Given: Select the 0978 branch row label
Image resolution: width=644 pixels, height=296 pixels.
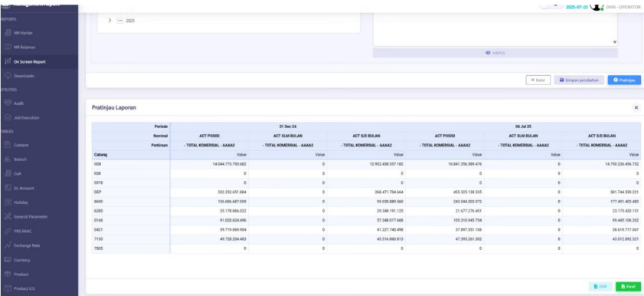Looking at the screenshot, I should pos(98,183).
